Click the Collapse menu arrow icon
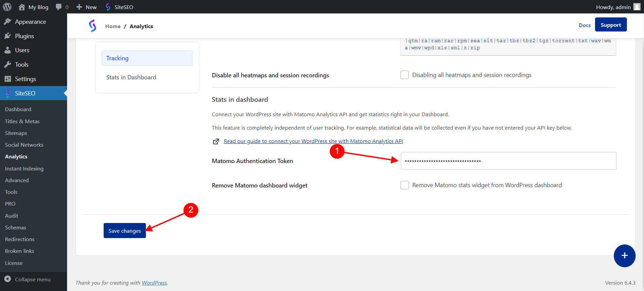The image size is (644, 291). [8, 279]
